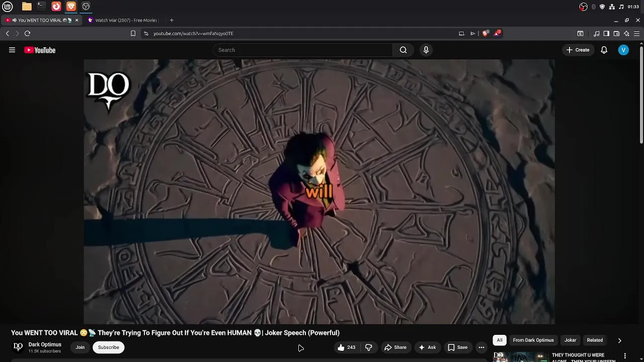Open the Brave Wallet icon
644x362 pixels.
coord(616,34)
